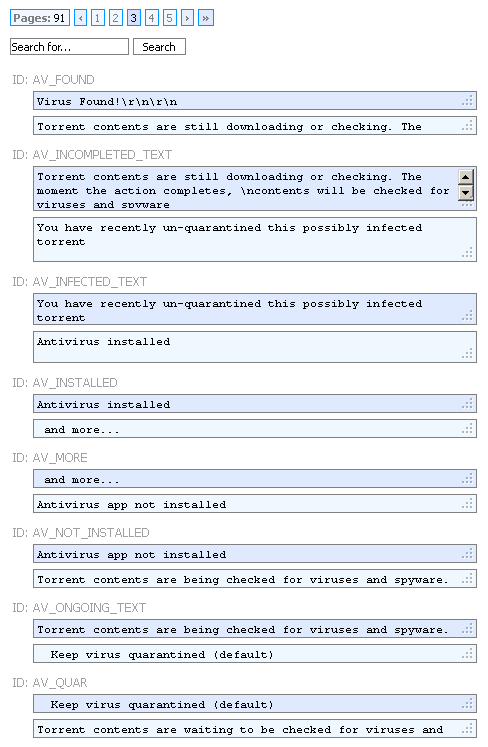The height and width of the screenshot is (747, 488).
Task: Click resize handle of AV_MORE source field
Action: coord(468,478)
